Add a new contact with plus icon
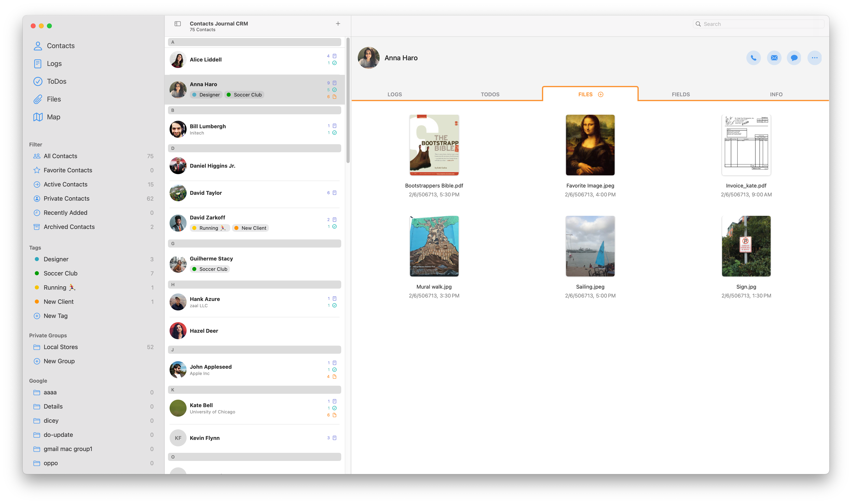 tap(338, 23)
